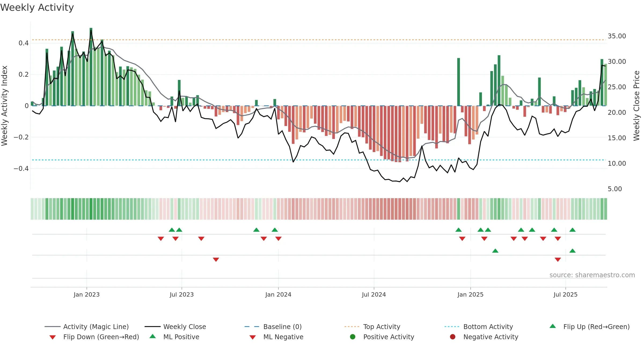
Task: Click the 35.00 price axis tick
Action: point(617,36)
